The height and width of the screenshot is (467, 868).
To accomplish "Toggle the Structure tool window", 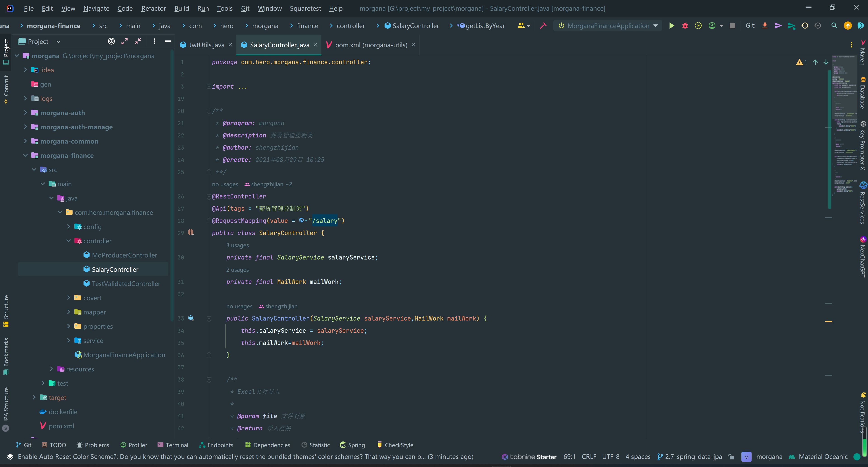I will [6, 311].
